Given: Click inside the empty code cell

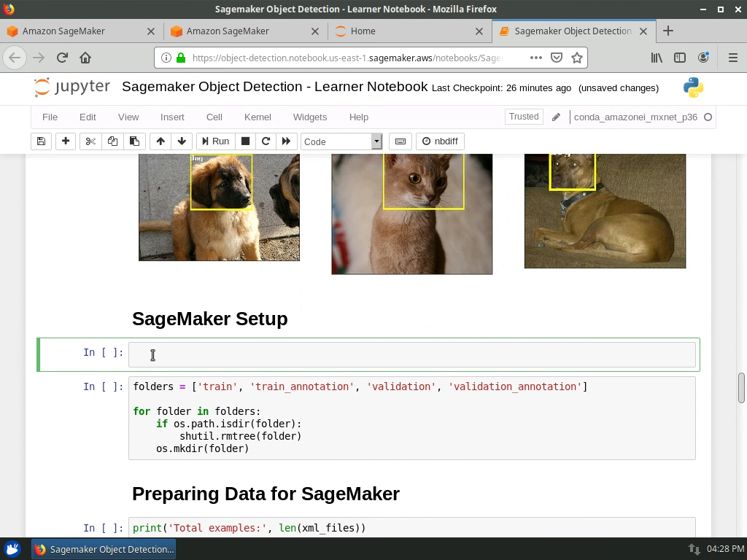Looking at the screenshot, I should point(412,355).
